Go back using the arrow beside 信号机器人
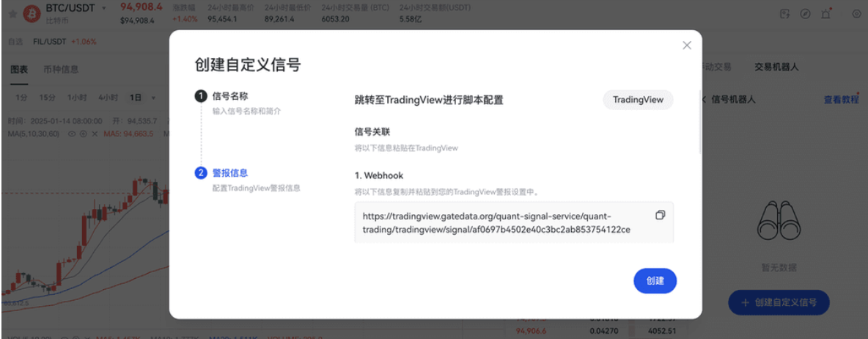Image resolution: width=868 pixels, height=339 pixels. (x=705, y=99)
